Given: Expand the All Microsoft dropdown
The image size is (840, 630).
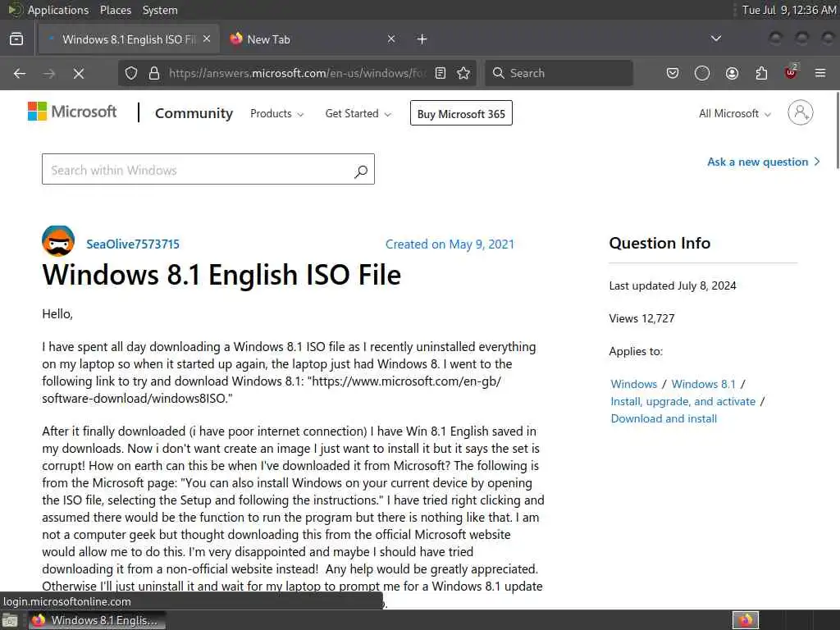Looking at the screenshot, I should tap(735, 113).
